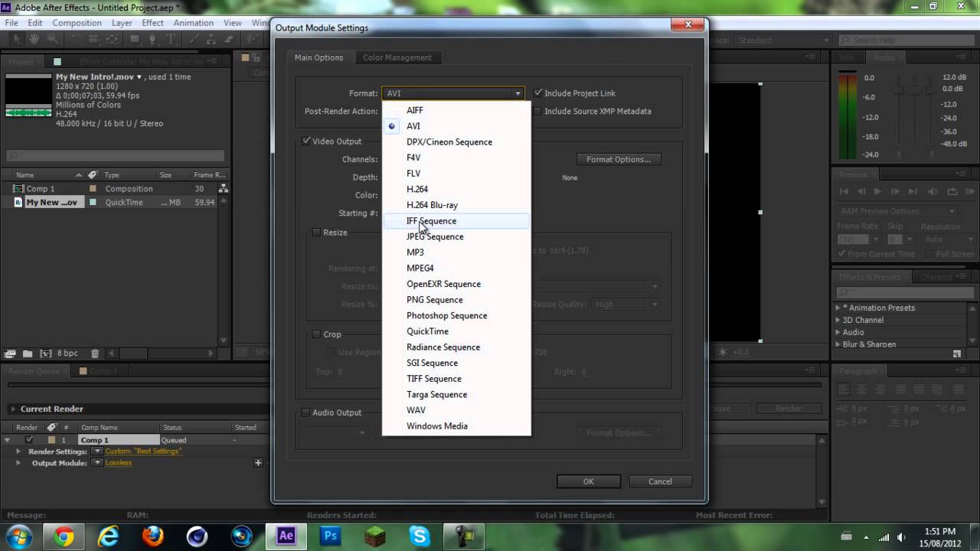980x551 pixels.
Task: Open Output Module template dropdown arrow
Action: point(97,463)
